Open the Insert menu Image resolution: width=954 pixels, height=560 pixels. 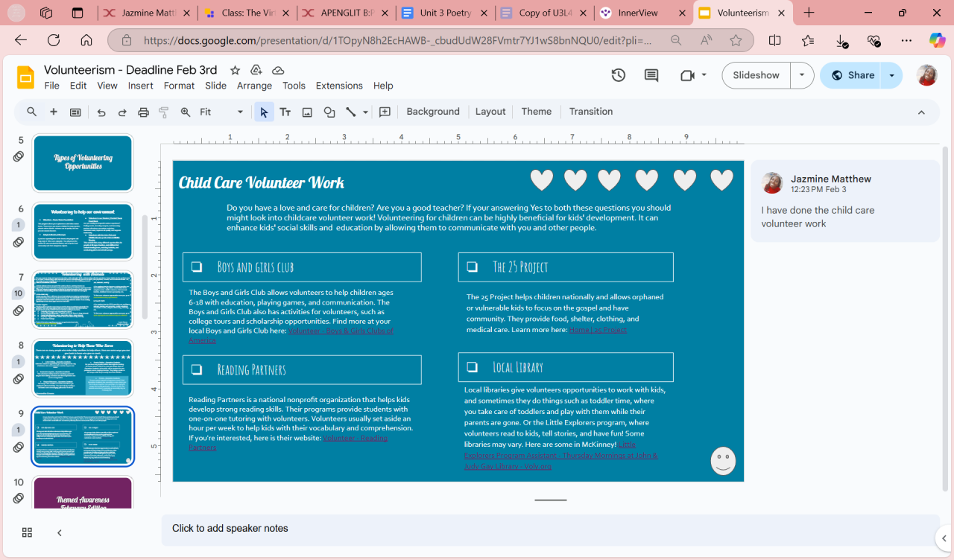(141, 86)
